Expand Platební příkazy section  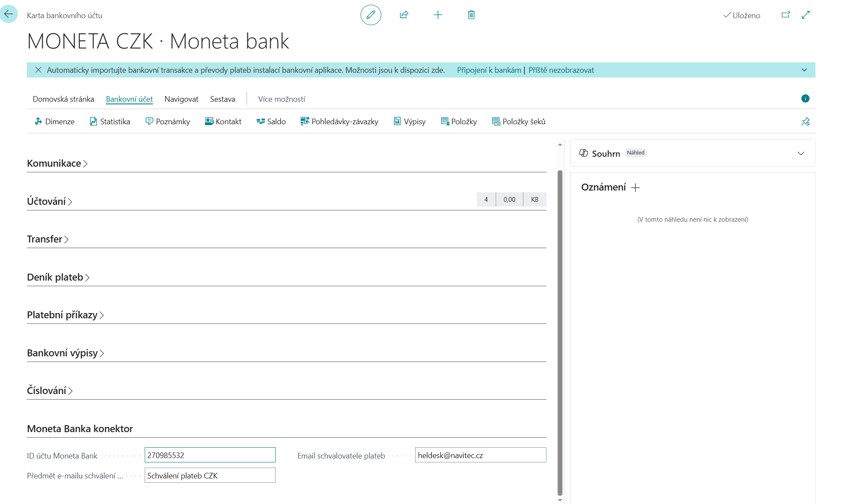point(65,315)
